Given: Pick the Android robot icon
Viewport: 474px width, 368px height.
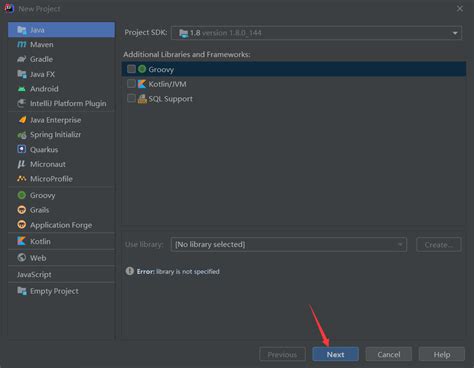Looking at the screenshot, I should [x=22, y=89].
